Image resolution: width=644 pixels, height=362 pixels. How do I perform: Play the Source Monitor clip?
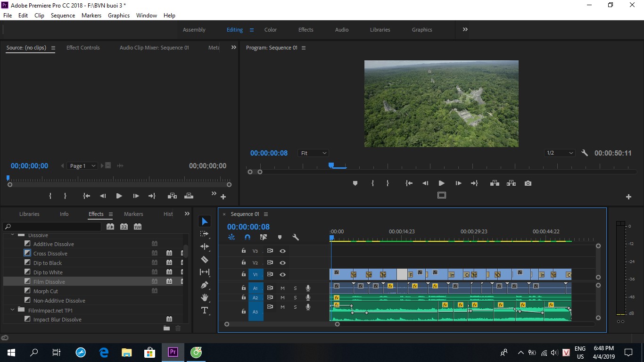[119, 196]
